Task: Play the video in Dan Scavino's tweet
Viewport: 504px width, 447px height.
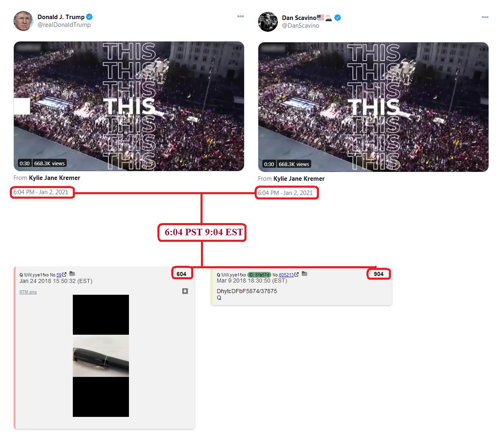Action: click(x=373, y=107)
